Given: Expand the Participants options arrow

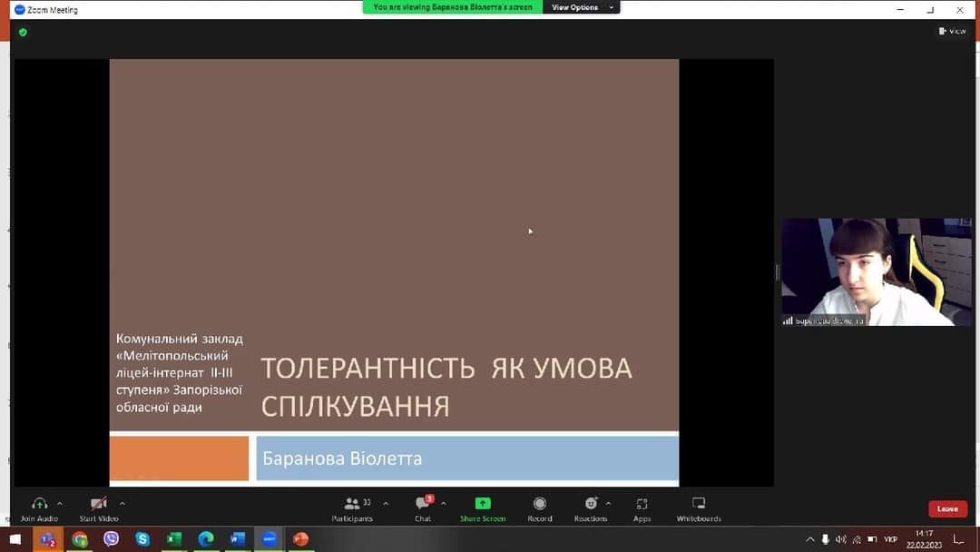Looking at the screenshot, I should (x=386, y=503).
